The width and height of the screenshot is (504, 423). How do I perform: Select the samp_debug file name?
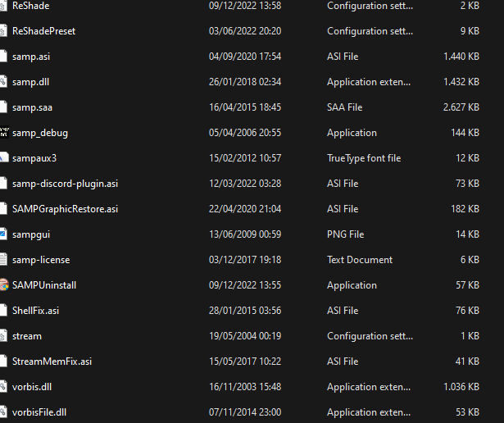tap(40, 133)
